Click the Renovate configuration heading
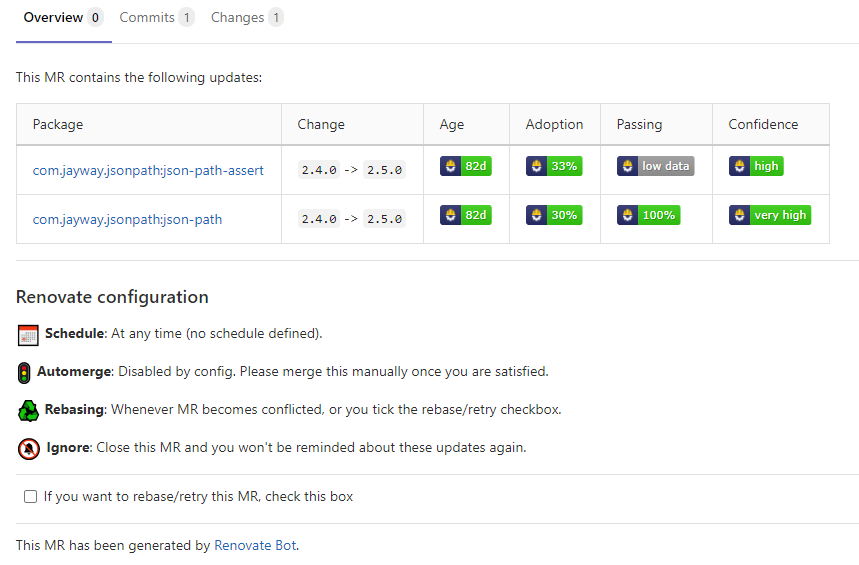Viewport: 859px width, 565px height. 112,297
